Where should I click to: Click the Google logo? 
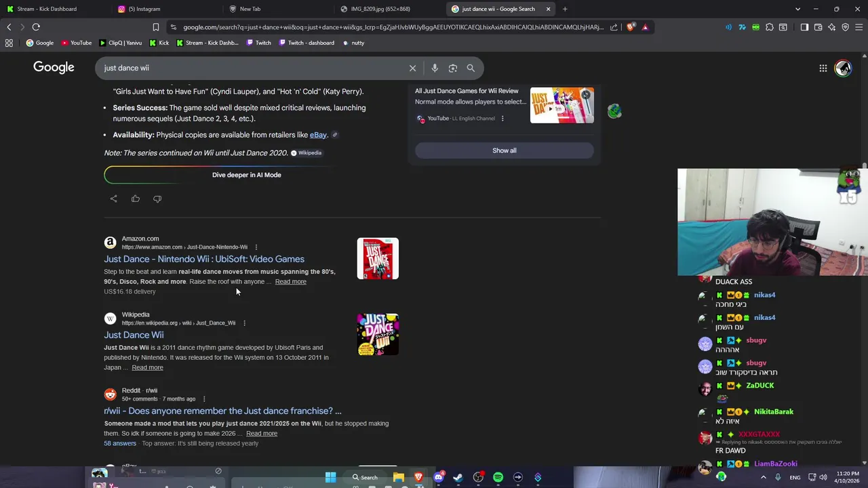54,67
